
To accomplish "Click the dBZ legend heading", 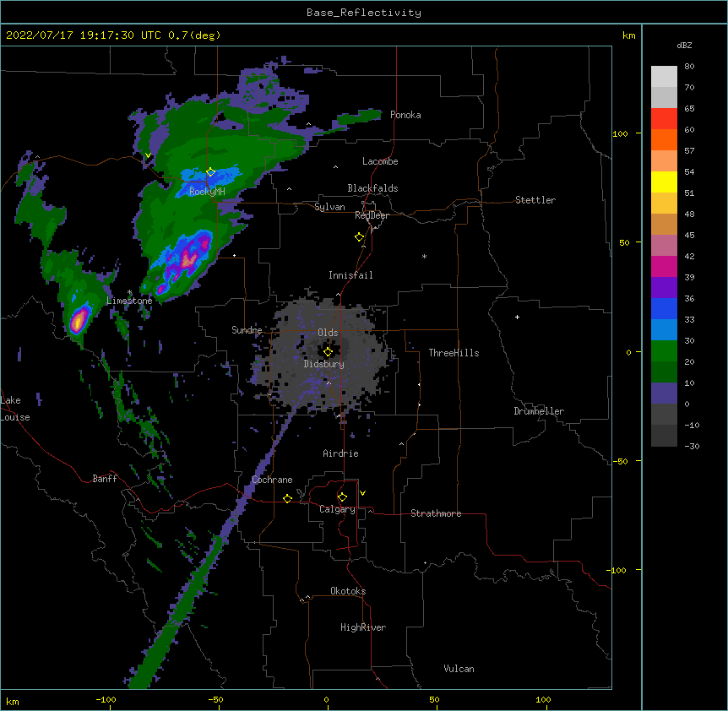I will click(x=684, y=46).
